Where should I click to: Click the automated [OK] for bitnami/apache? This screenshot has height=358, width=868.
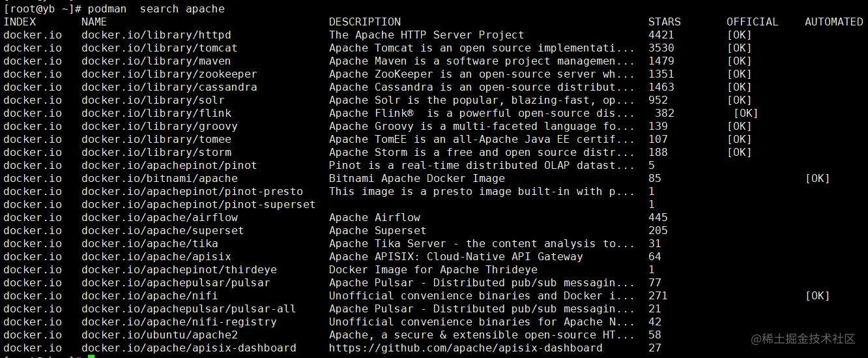817,179
